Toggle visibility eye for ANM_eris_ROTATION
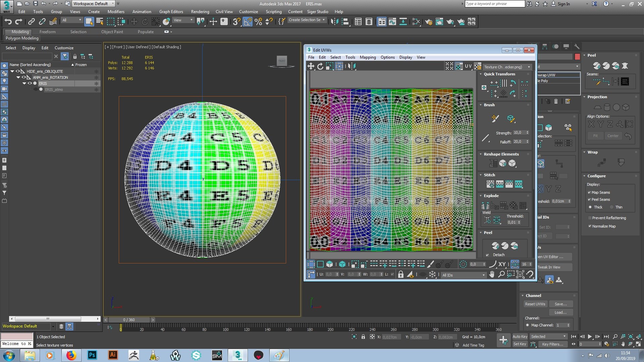This screenshot has height=362, width=644. click(23, 77)
